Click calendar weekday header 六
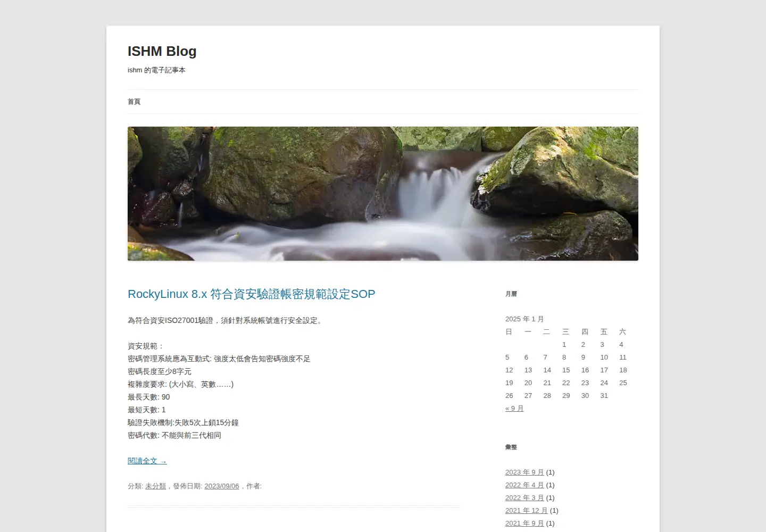This screenshot has height=532, width=766. [x=622, y=332]
